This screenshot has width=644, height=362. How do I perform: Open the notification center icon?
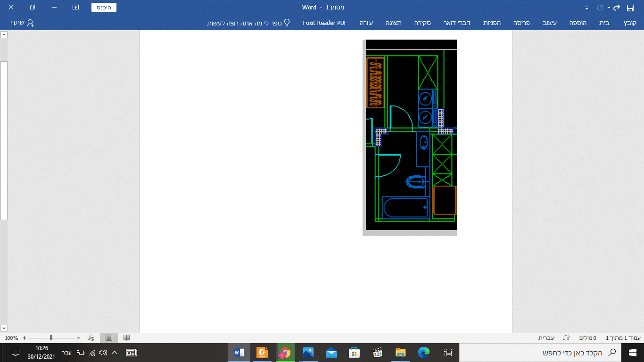click(x=15, y=353)
